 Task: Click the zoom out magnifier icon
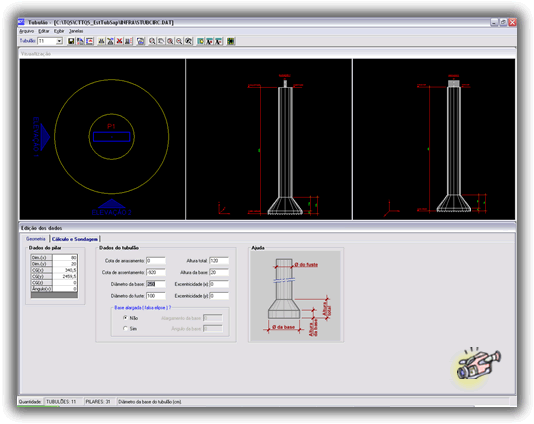179,41
